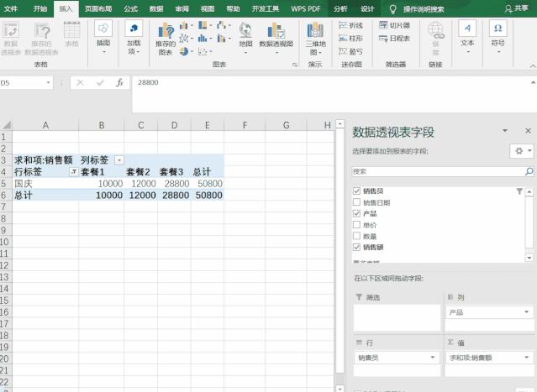Click the 操作说明搜索 box
This screenshot has height=392, width=537.
coord(424,9)
